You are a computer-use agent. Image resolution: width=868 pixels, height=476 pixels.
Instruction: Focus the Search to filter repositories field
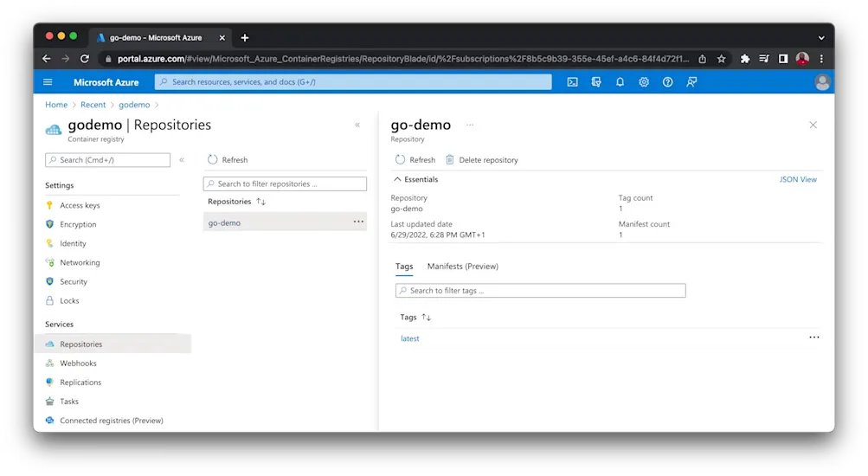285,183
